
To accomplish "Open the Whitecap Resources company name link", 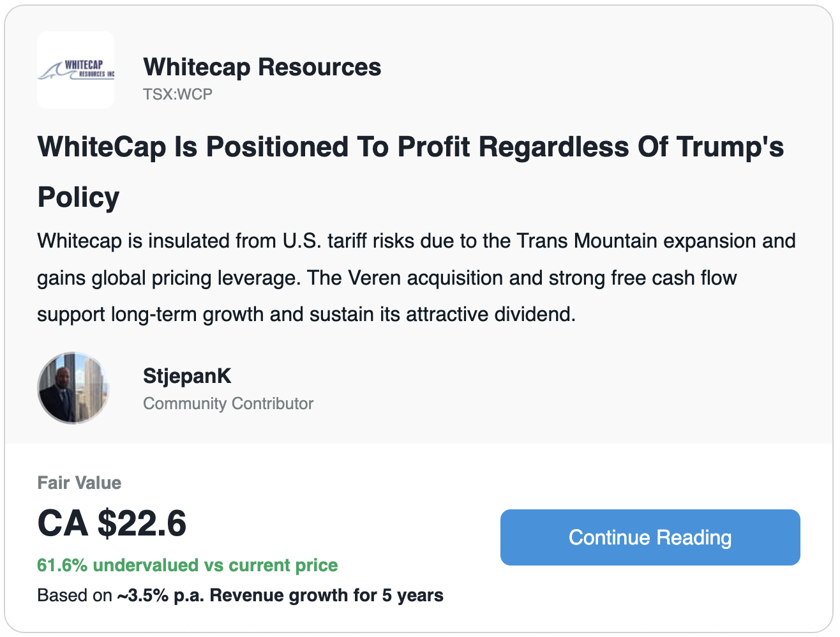I will [x=262, y=67].
